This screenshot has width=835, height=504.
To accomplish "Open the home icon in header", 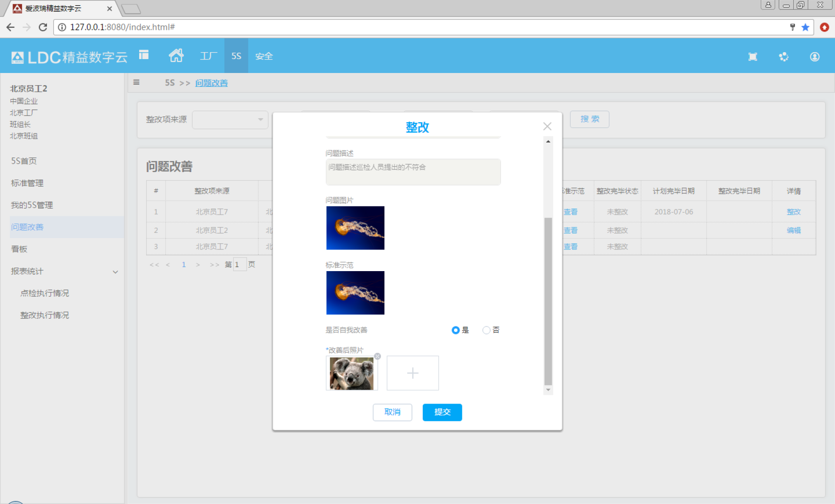I will coord(176,56).
